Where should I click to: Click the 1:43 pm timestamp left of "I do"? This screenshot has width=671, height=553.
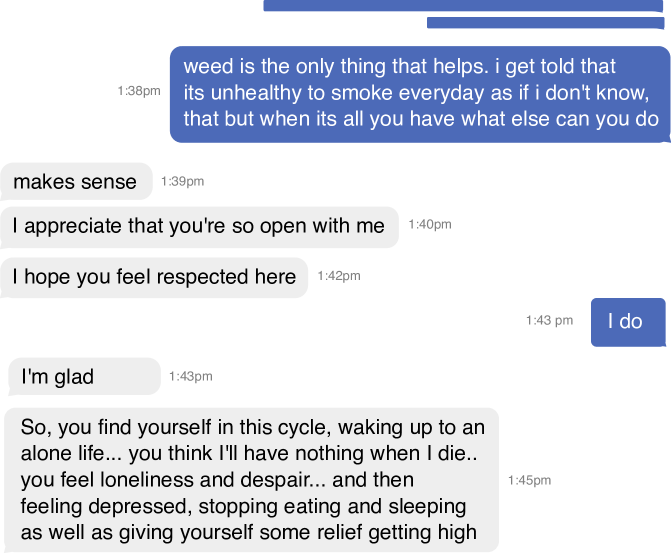coord(549,320)
